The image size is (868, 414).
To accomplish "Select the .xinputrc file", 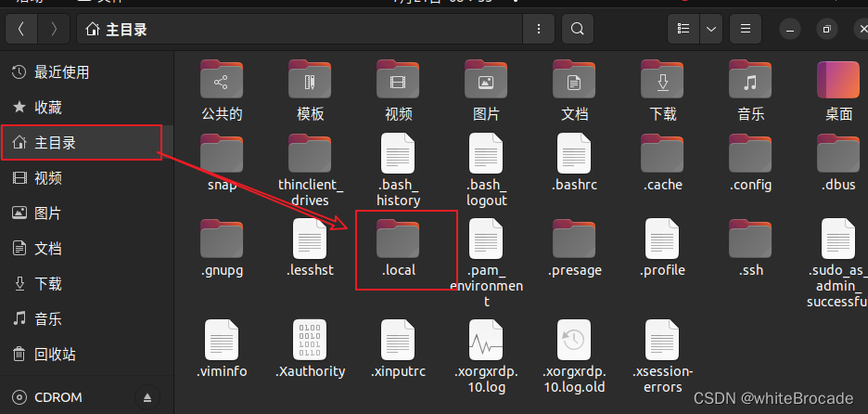I will (398, 340).
